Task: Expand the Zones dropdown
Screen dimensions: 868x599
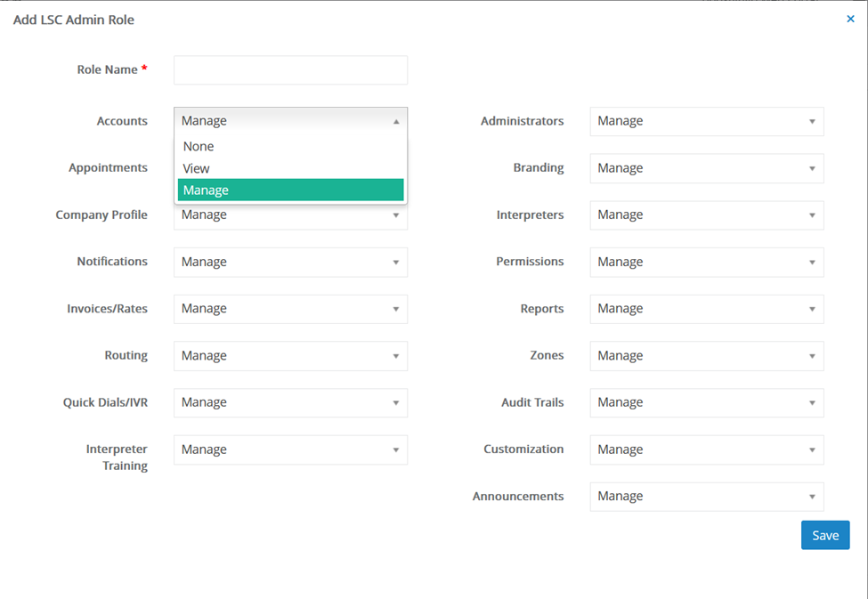Action: click(x=707, y=356)
